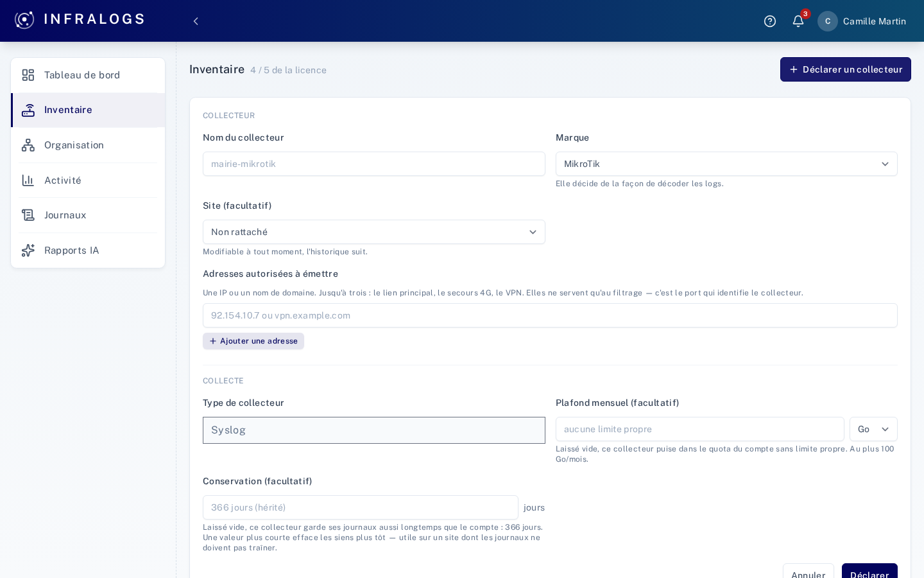Open notifications bell with 3 alerts

tap(798, 21)
